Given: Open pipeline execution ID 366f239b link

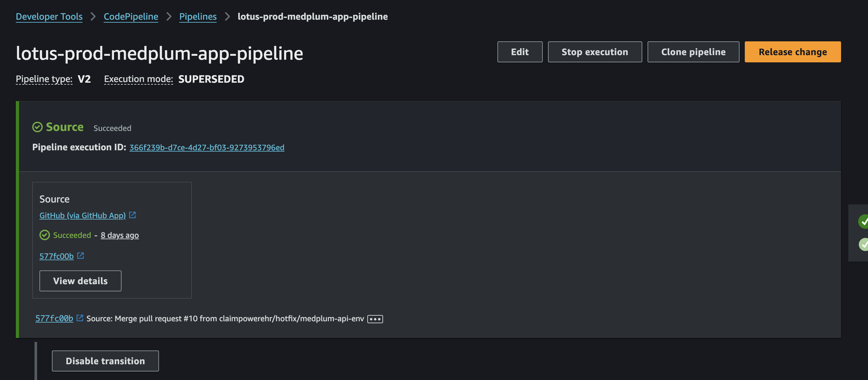Looking at the screenshot, I should coord(207,147).
